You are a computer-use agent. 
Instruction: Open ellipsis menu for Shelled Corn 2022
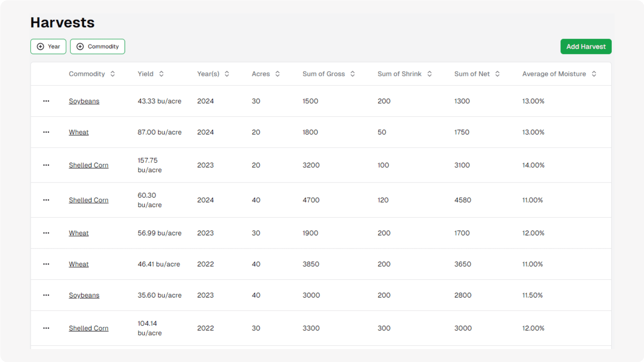click(46, 328)
